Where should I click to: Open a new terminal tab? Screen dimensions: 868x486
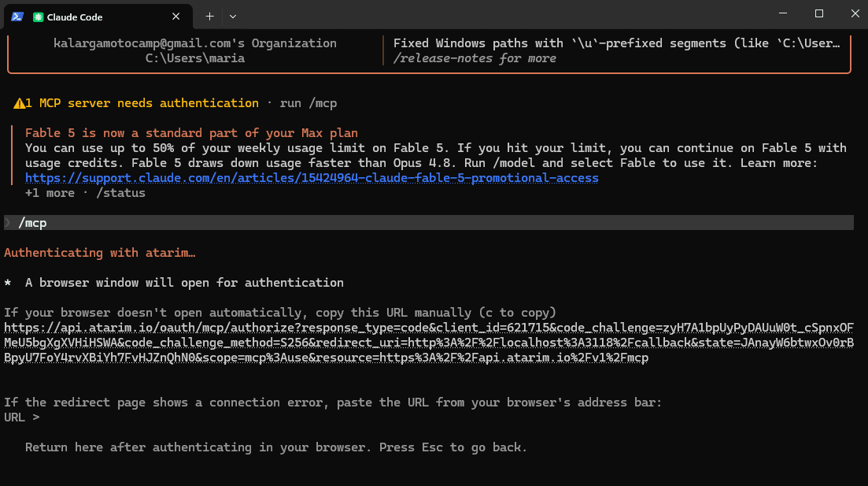click(209, 17)
